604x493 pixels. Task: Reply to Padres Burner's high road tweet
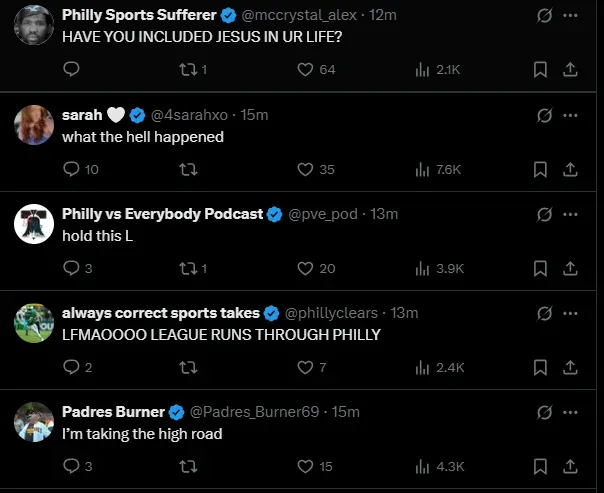71,466
